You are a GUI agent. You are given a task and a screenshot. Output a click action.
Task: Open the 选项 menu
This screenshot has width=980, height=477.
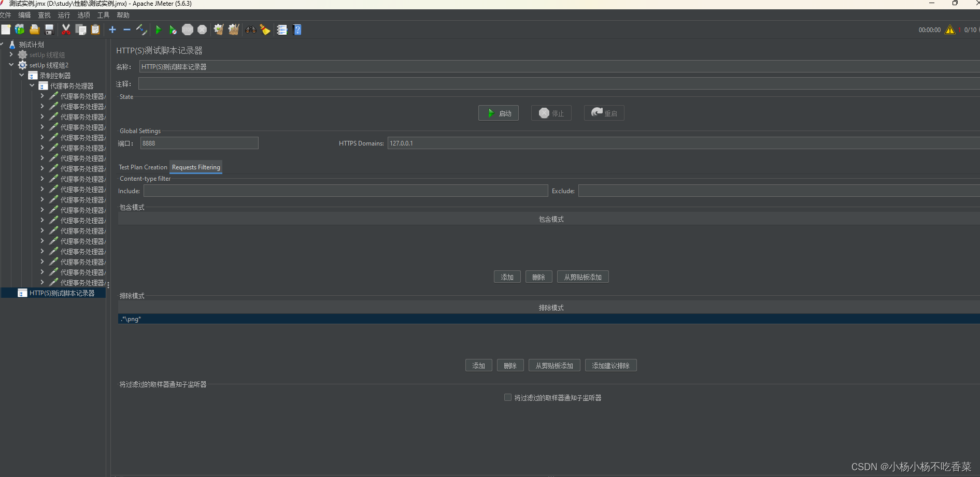point(83,15)
